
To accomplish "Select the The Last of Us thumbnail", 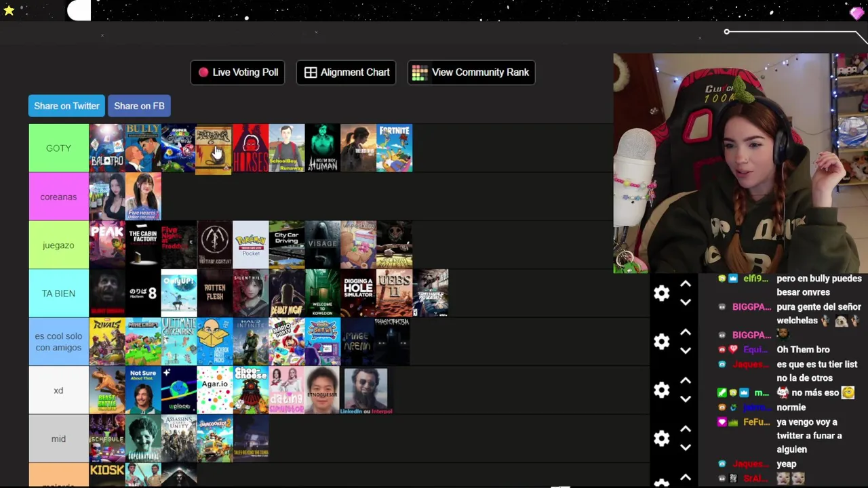I will tap(359, 148).
